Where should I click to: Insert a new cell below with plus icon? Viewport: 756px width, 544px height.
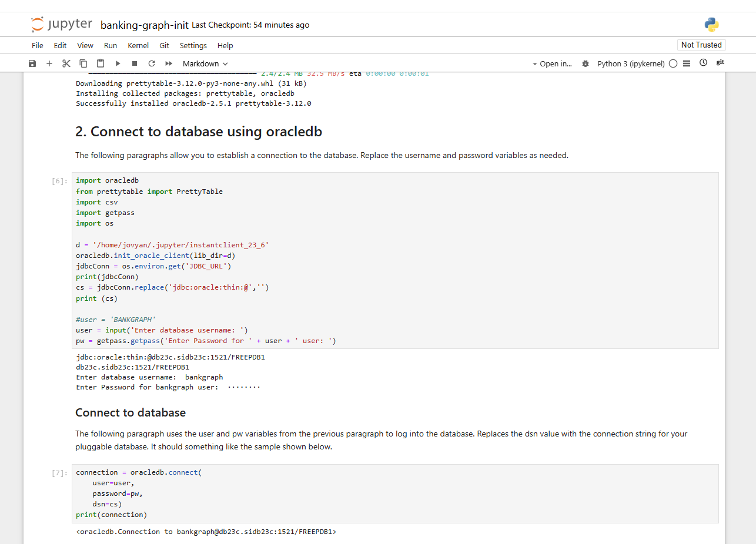click(x=49, y=63)
